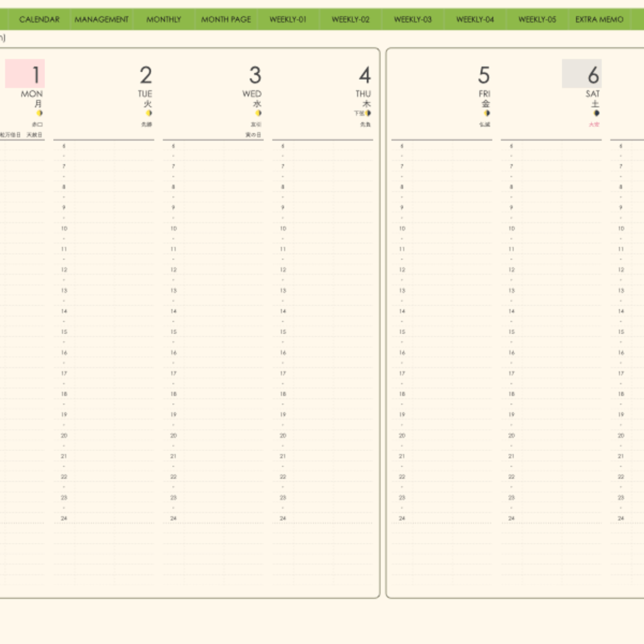
Task: Click the 6 o'clock row in Thursday column
Action: pos(323,146)
